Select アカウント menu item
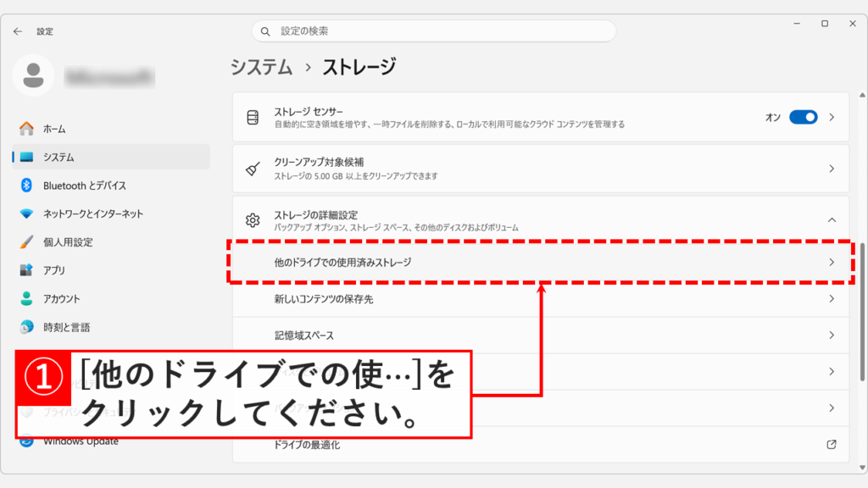 111,299
